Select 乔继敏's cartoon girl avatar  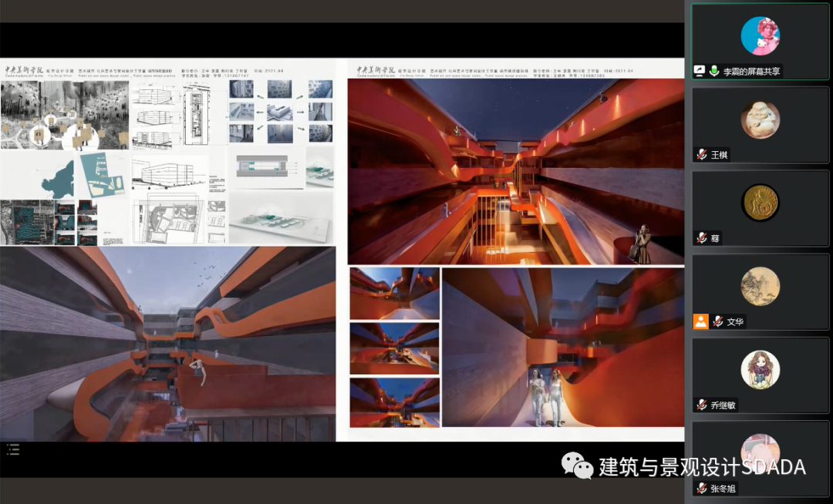(760, 369)
